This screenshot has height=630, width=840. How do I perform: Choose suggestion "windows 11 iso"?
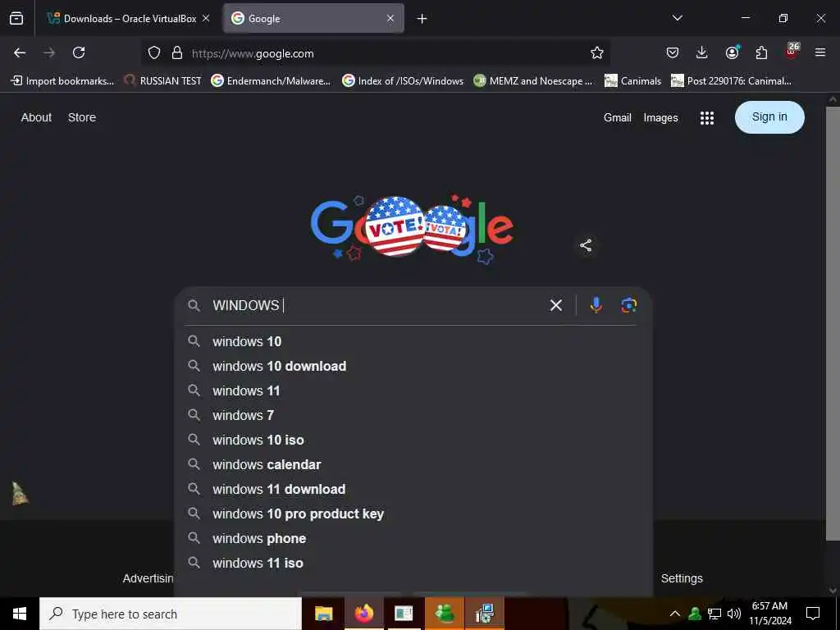[413, 563]
